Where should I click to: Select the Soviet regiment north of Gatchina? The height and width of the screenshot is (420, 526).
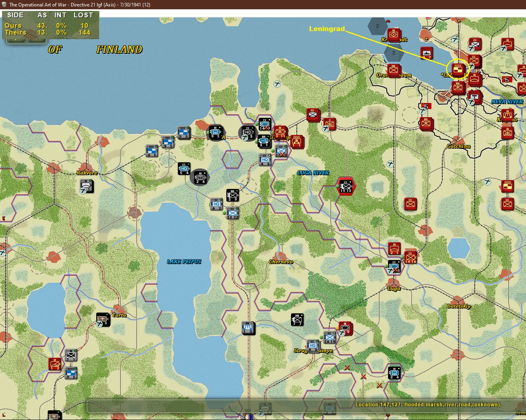click(426, 124)
